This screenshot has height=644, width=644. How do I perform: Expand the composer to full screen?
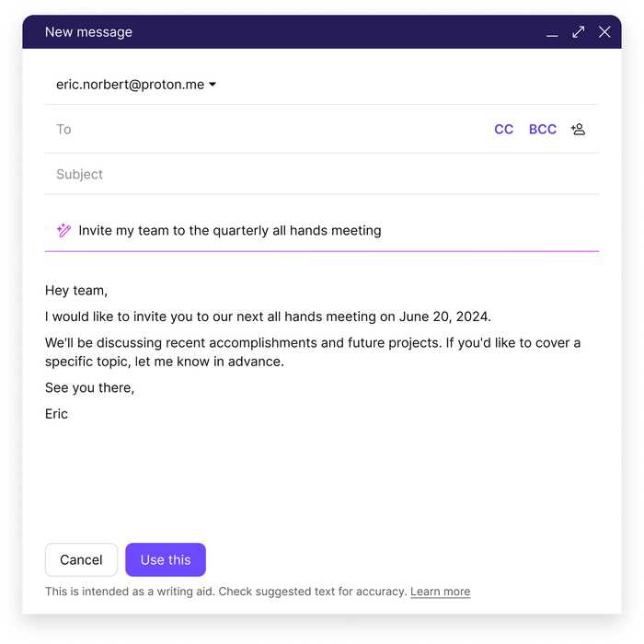click(x=578, y=32)
